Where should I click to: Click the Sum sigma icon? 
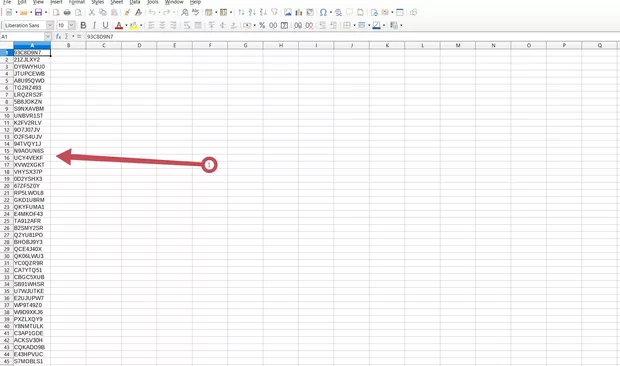tap(66, 36)
